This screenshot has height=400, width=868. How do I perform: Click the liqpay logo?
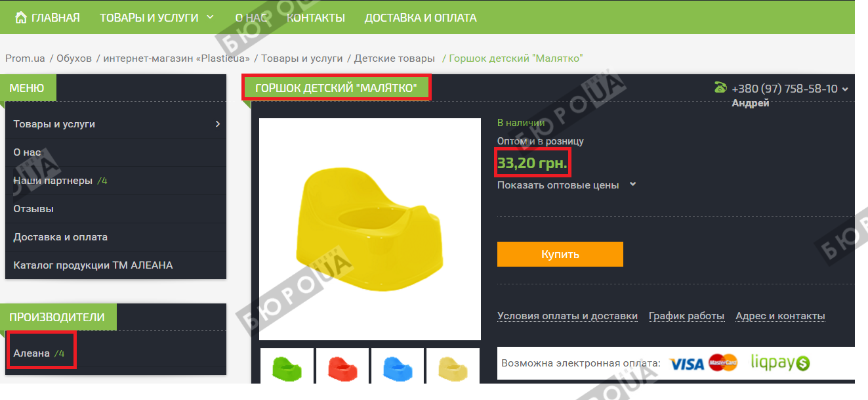click(780, 363)
